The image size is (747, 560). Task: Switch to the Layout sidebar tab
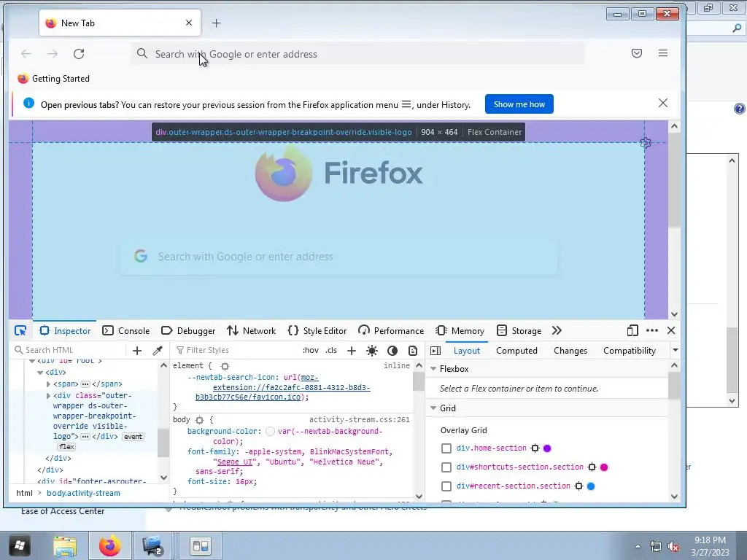click(x=466, y=351)
